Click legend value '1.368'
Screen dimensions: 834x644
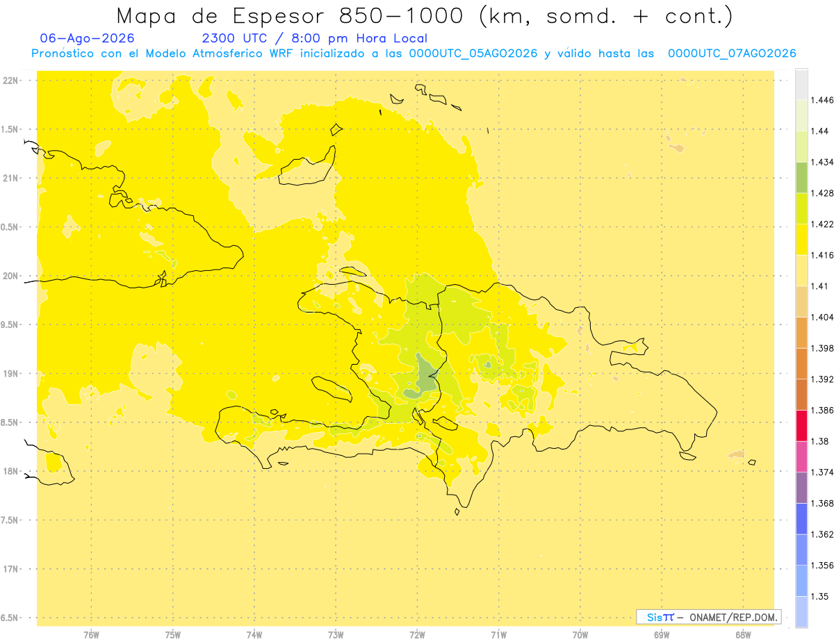822,503
